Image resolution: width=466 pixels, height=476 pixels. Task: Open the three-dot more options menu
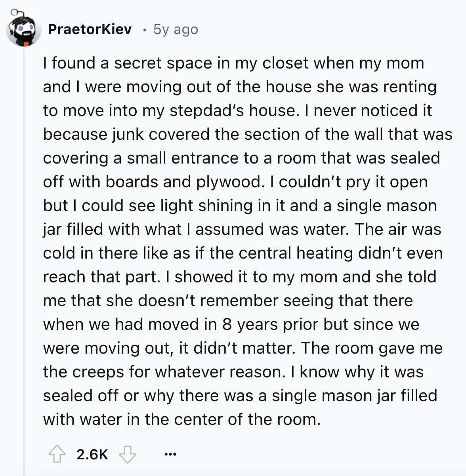click(x=170, y=455)
